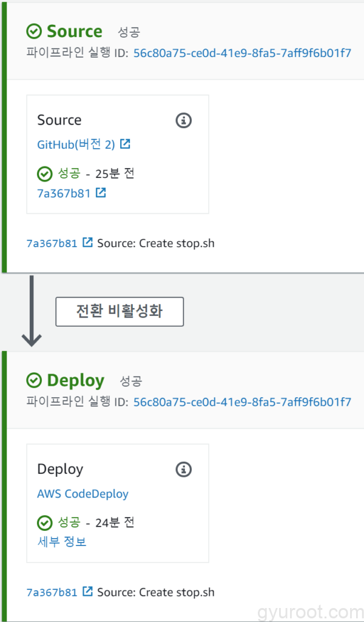Image resolution: width=364 pixels, height=622 pixels.
Task: Click green check icon next to Source heading
Action: pyautogui.click(x=35, y=32)
